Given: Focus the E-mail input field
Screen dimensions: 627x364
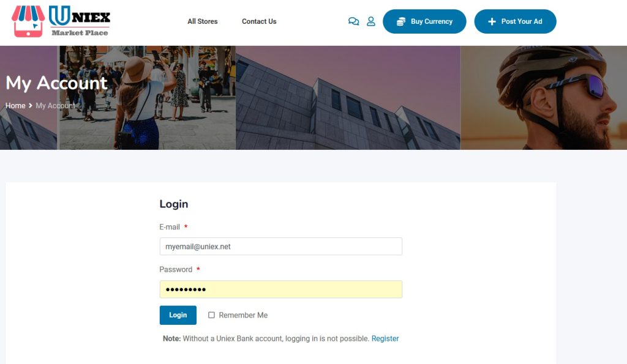Looking at the screenshot, I should tap(280, 247).
